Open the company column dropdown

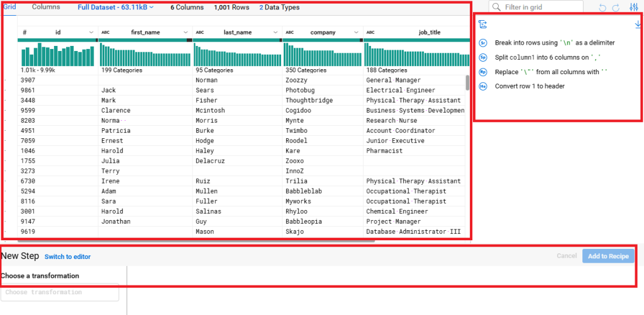[356, 32]
